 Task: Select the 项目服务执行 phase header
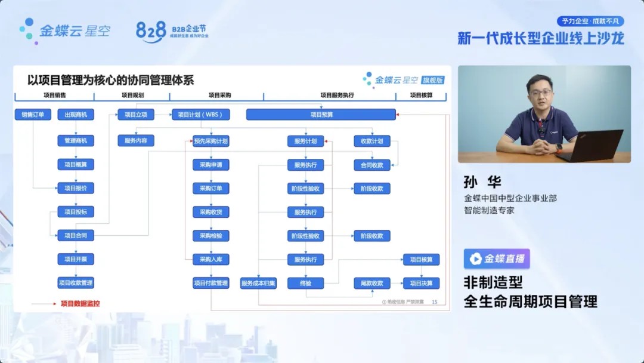pos(337,95)
